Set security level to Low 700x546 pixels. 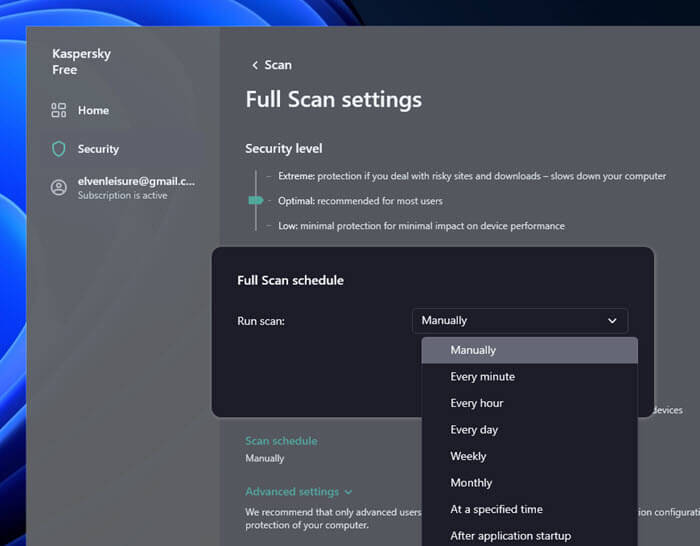click(x=421, y=226)
